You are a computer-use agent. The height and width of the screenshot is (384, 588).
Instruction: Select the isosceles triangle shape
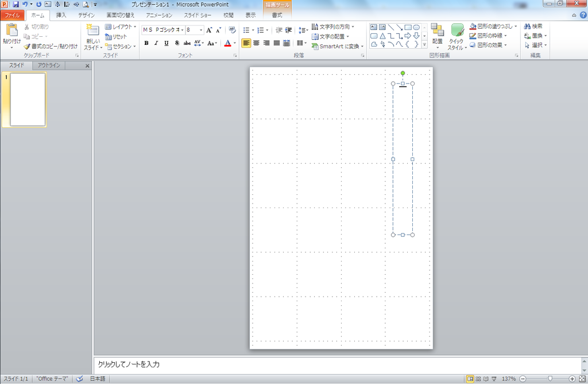pyautogui.click(x=382, y=36)
